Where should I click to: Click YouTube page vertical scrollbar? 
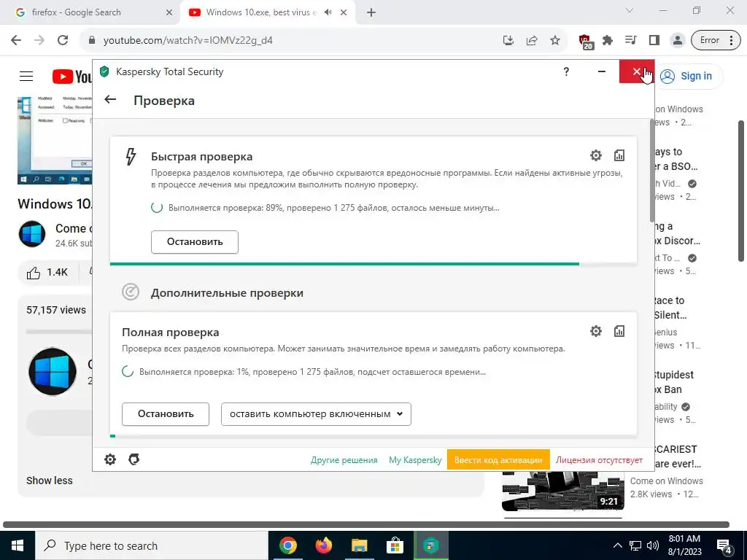pyautogui.click(x=741, y=190)
